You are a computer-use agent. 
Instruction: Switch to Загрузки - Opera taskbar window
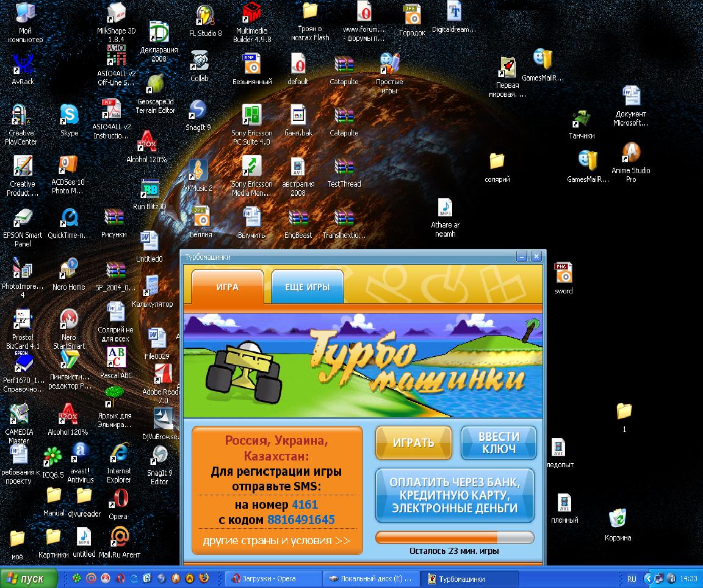coord(272,578)
